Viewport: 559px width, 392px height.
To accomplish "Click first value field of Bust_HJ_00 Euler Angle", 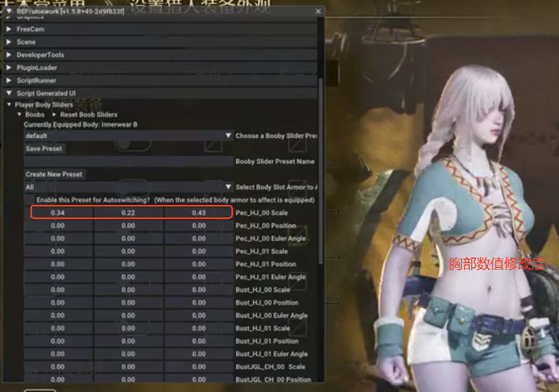I will pyautogui.click(x=58, y=315).
